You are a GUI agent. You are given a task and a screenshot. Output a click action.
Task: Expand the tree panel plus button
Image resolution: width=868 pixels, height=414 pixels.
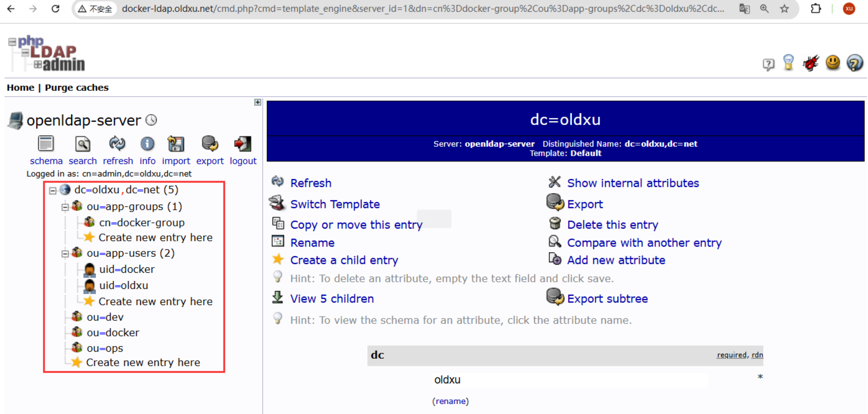tap(257, 102)
